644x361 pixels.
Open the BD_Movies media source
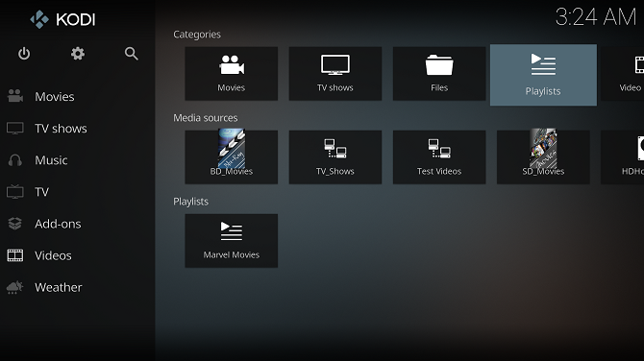coord(232,157)
